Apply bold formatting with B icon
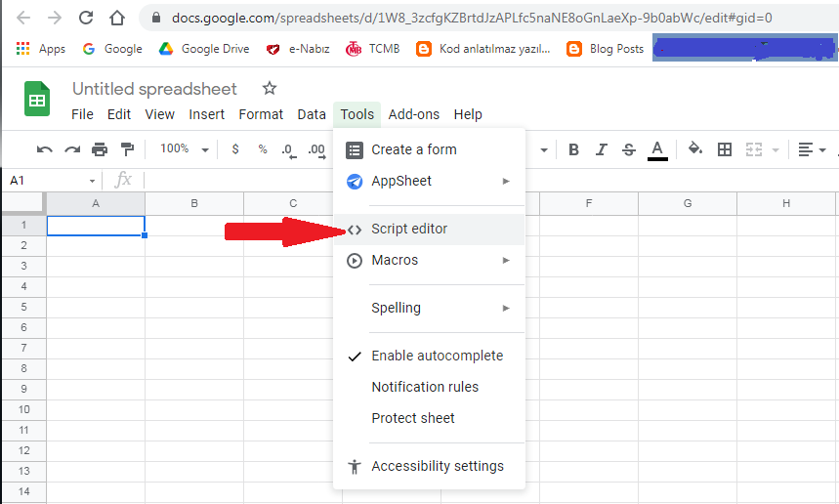The image size is (839, 504). pyautogui.click(x=573, y=149)
